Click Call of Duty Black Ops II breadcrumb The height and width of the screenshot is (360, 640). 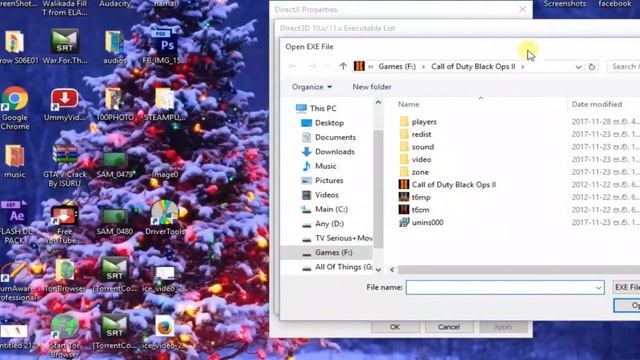473,67
